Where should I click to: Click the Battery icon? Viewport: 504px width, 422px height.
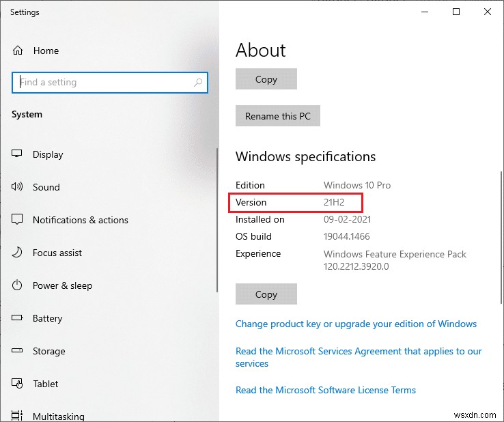pos(16,318)
